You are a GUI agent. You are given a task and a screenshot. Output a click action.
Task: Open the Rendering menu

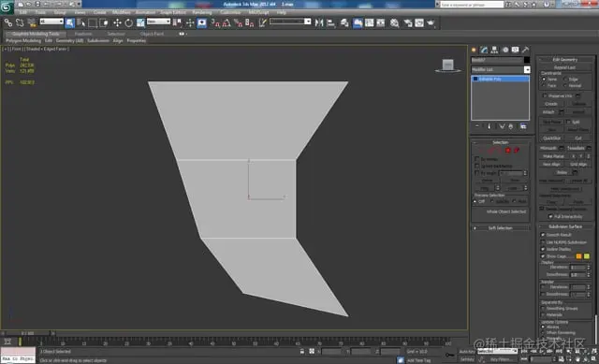click(202, 12)
